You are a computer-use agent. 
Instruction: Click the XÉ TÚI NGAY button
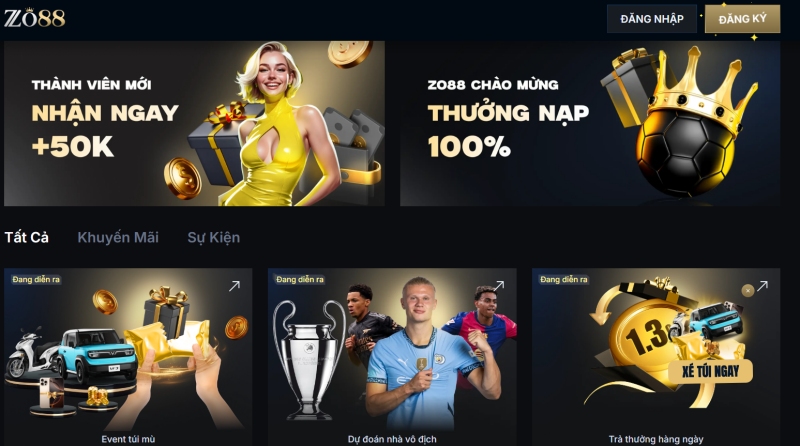click(710, 371)
